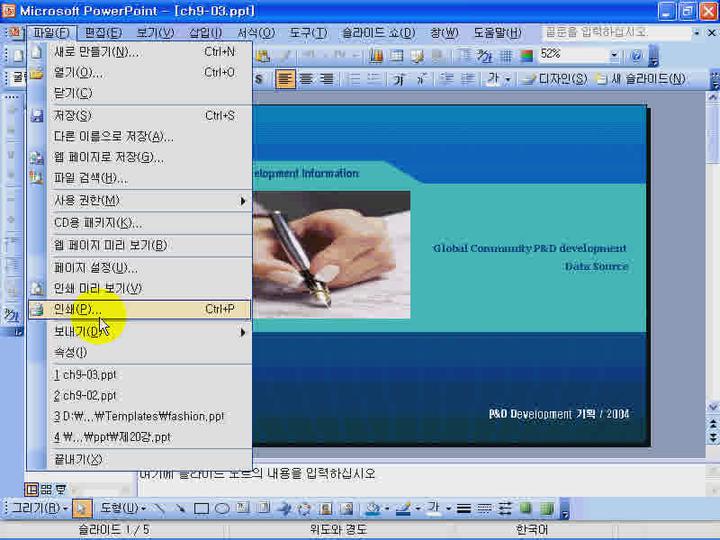Switch to Slide Sorter view icon
This screenshot has height=540, width=720.
point(46,489)
